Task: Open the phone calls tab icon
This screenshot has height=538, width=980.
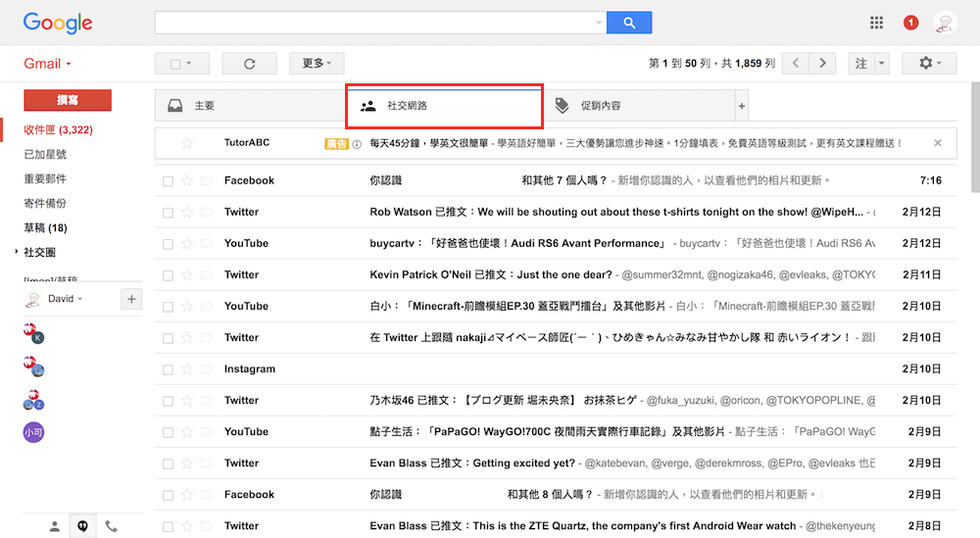Action: [112, 526]
